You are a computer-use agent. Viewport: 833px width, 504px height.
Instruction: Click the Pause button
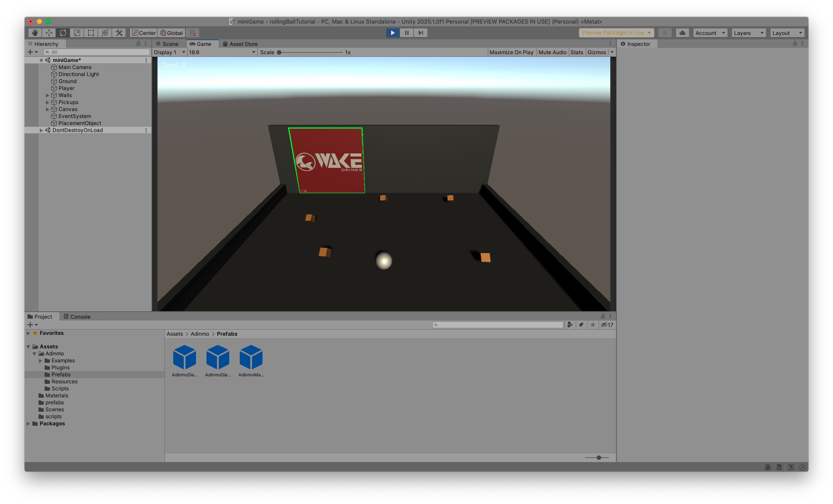point(407,33)
